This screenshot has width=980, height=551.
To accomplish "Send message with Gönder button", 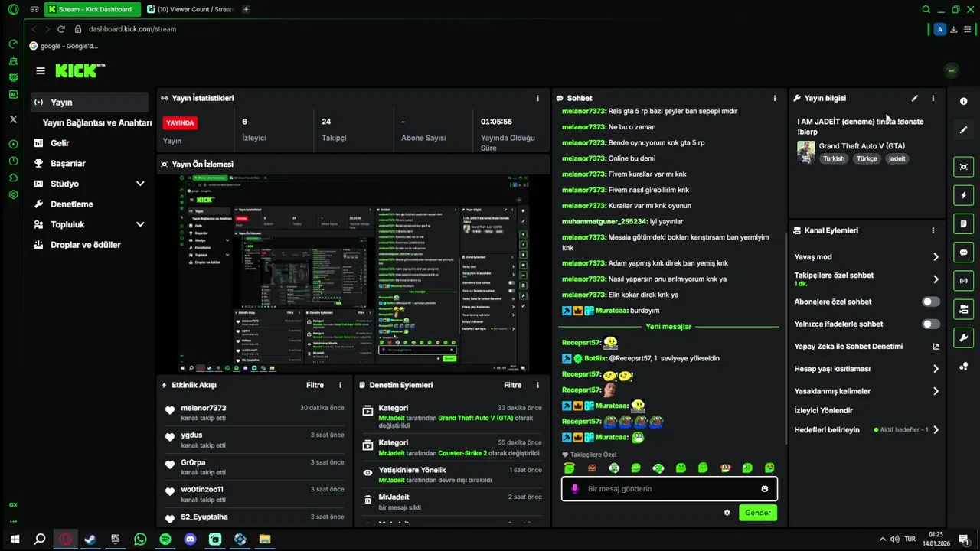I will click(x=758, y=513).
